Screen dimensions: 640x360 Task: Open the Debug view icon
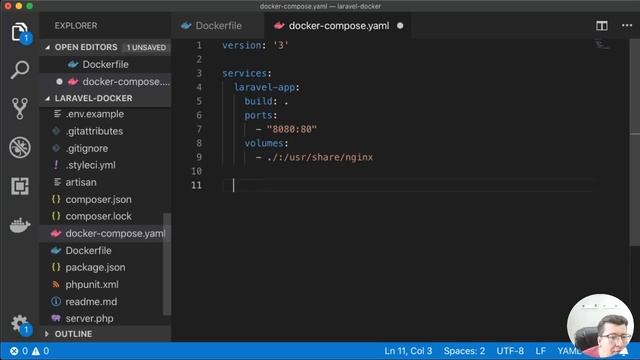pyautogui.click(x=20, y=147)
